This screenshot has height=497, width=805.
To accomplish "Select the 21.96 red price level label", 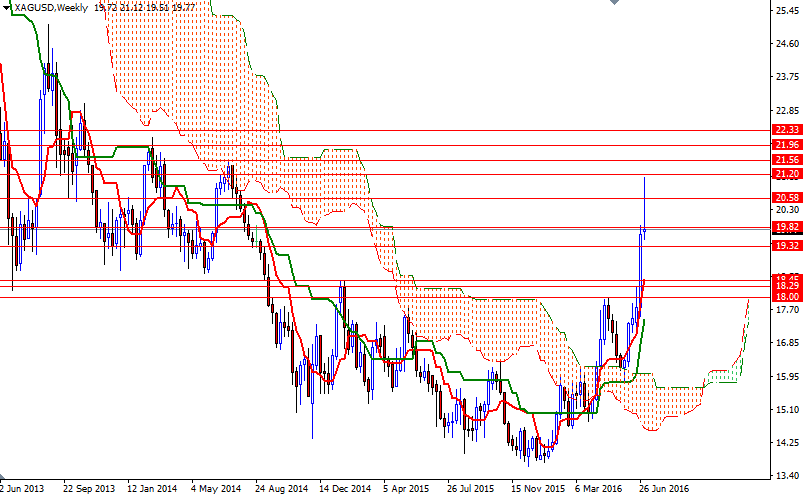I will [x=787, y=145].
